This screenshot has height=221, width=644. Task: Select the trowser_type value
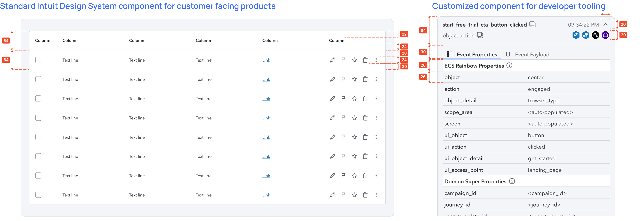click(544, 100)
